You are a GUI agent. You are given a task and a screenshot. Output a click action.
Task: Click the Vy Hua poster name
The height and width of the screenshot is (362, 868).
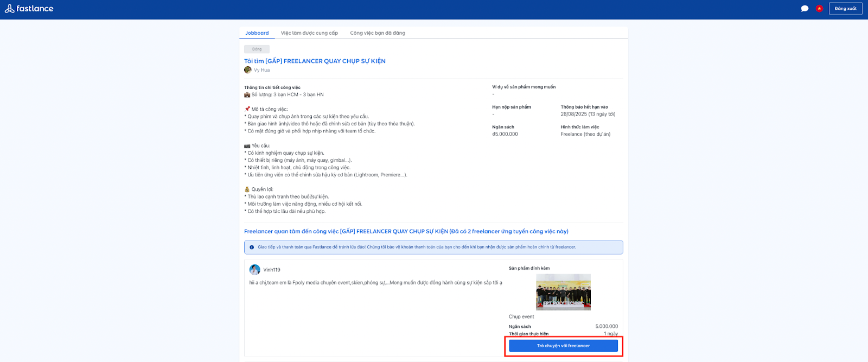(x=261, y=70)
